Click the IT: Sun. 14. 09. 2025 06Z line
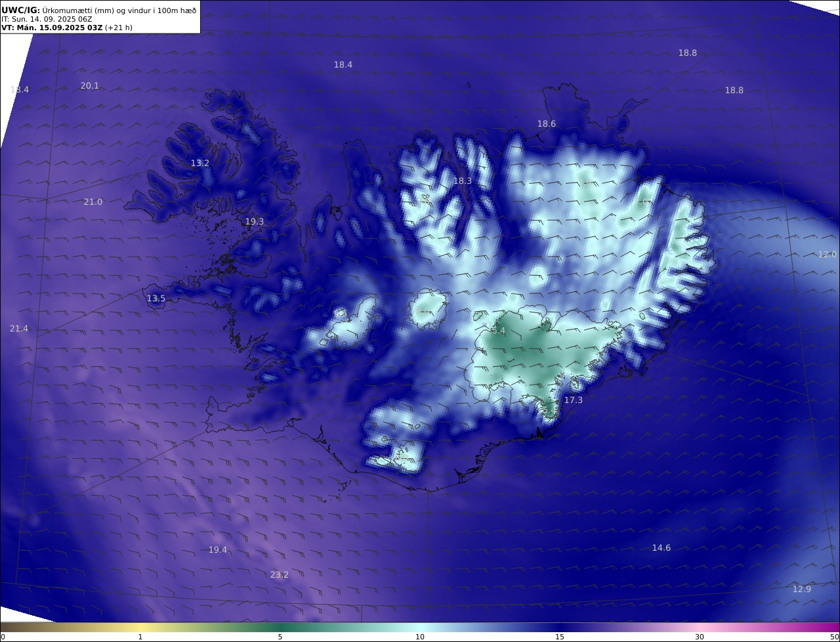This screenshot has width=840, height=642. coord(47,19)
